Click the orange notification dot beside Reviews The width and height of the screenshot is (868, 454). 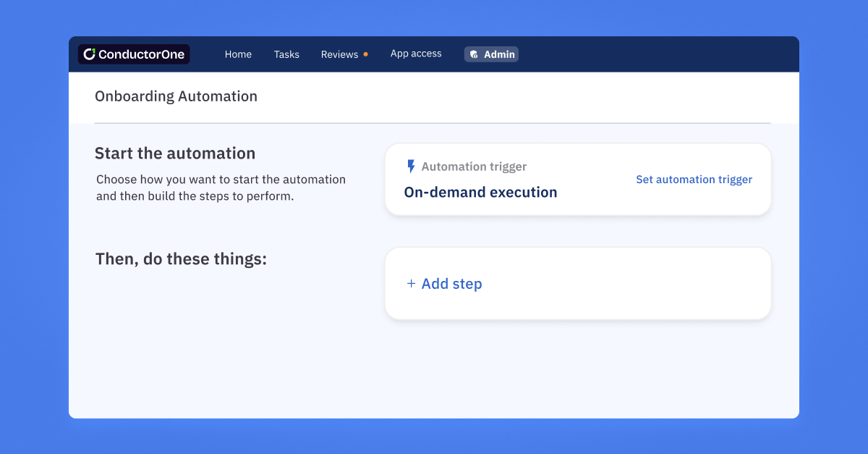coord(365,54)
